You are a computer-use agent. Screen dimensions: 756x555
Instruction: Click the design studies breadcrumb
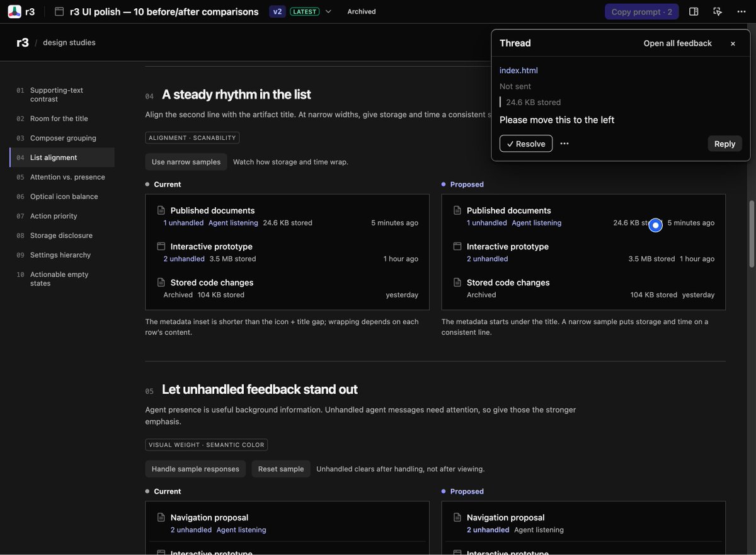[69, 43]
